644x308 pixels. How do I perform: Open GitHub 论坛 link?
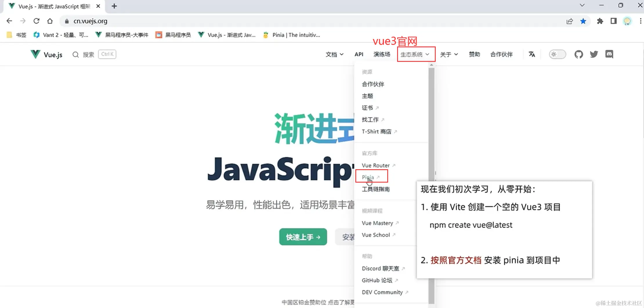point(380,280)
